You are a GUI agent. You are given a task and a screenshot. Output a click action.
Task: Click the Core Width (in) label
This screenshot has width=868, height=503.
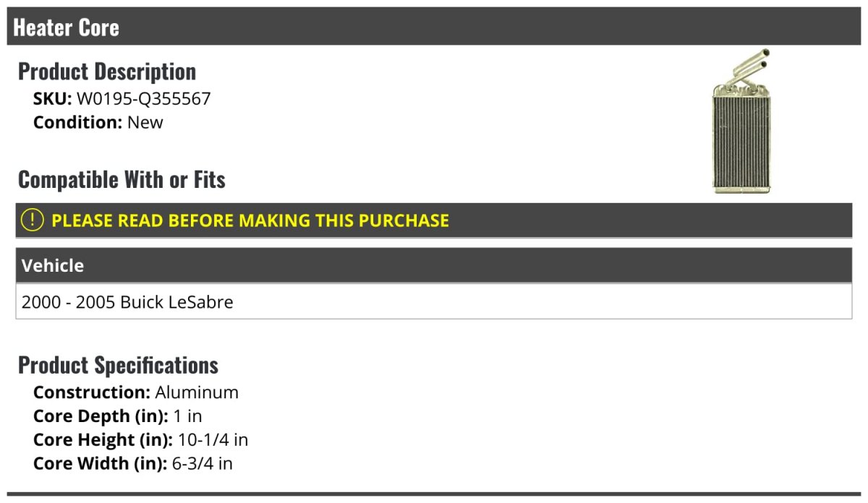click(x=101, y=463)
